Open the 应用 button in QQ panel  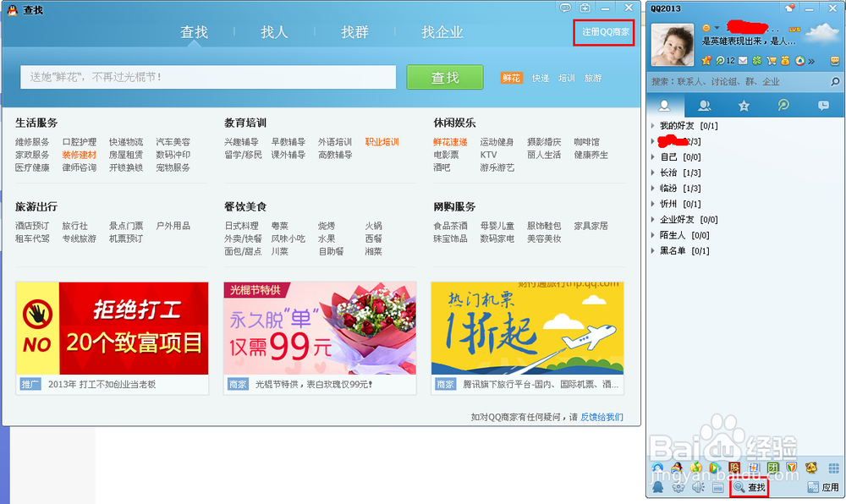point(824,487)
